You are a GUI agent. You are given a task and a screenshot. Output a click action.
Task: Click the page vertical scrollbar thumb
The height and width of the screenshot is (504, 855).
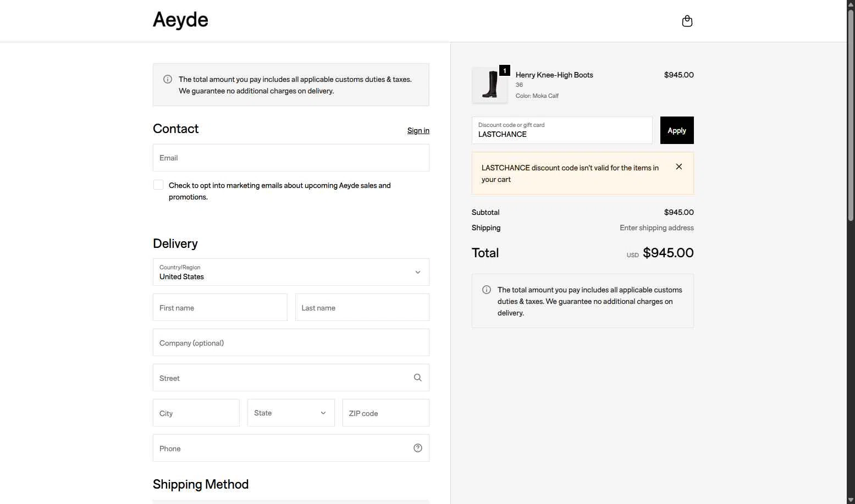(851, 115)
